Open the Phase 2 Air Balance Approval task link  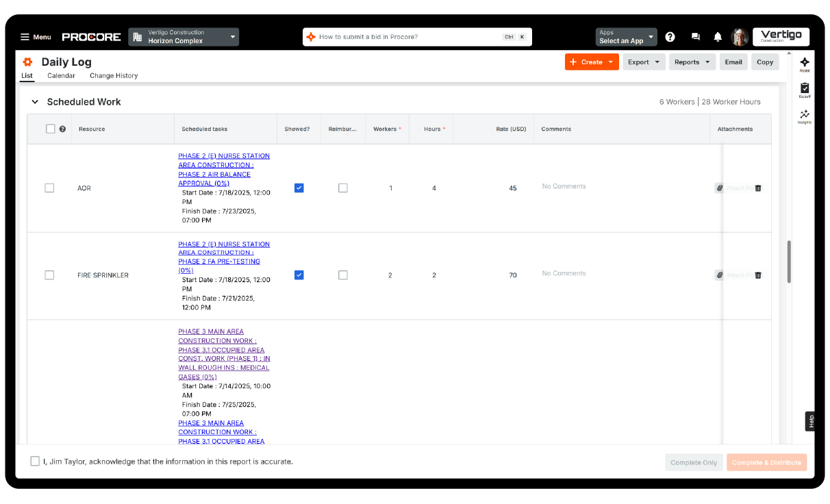(x=224, y=170)
